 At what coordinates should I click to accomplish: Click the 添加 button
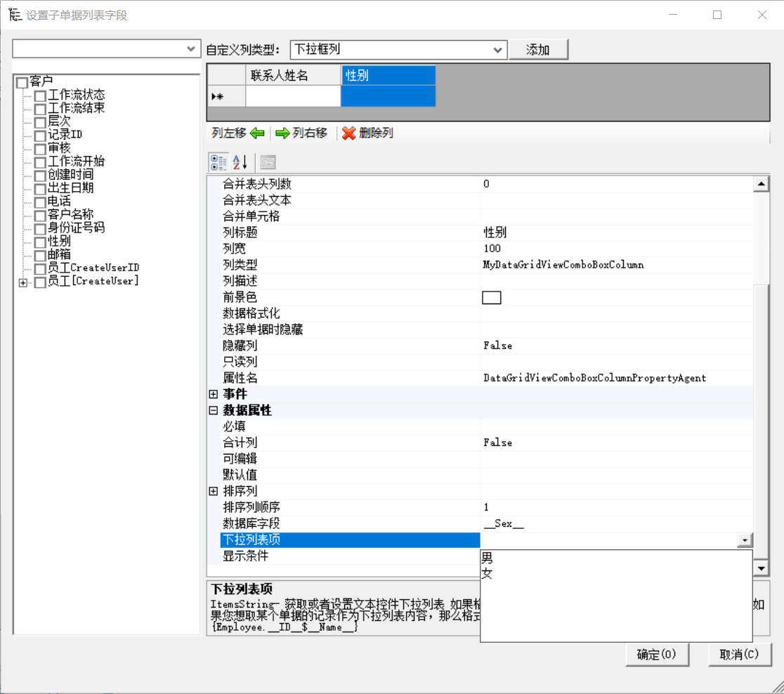click(539, 49)
